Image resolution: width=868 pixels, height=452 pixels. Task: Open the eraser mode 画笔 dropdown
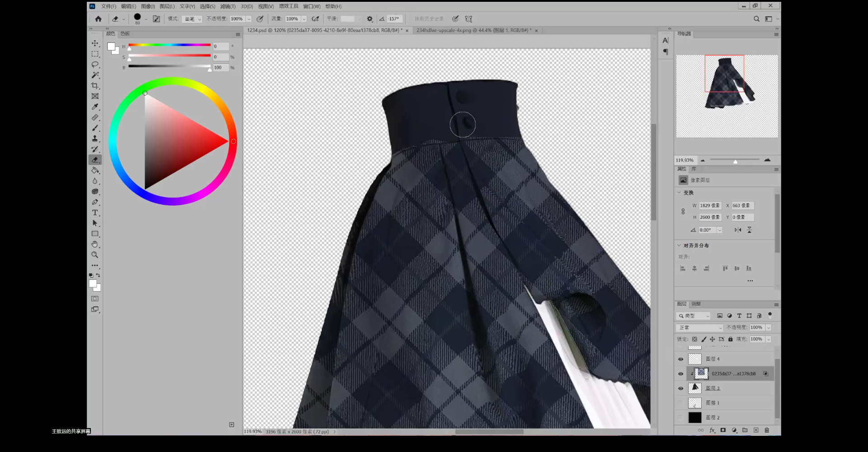click(x=193, y=19)
